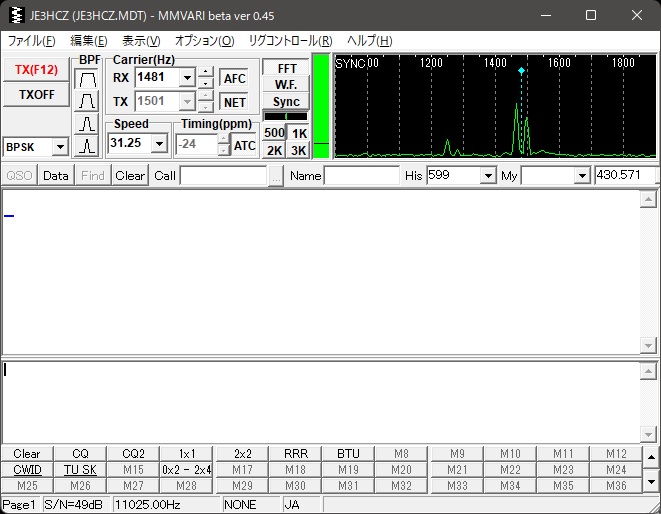Screen dimensions: 661x514
Task: Click the CQ macro button
Action: [x=80, y=454]
